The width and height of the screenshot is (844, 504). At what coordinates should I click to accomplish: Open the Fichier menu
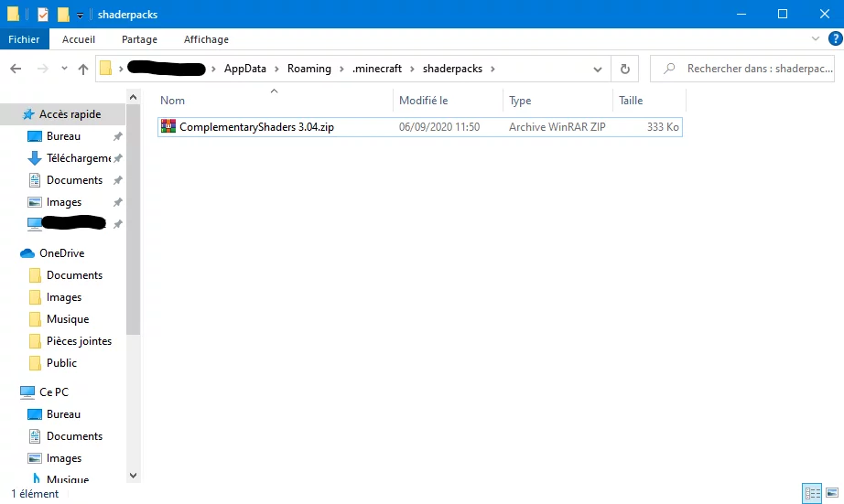25,39
